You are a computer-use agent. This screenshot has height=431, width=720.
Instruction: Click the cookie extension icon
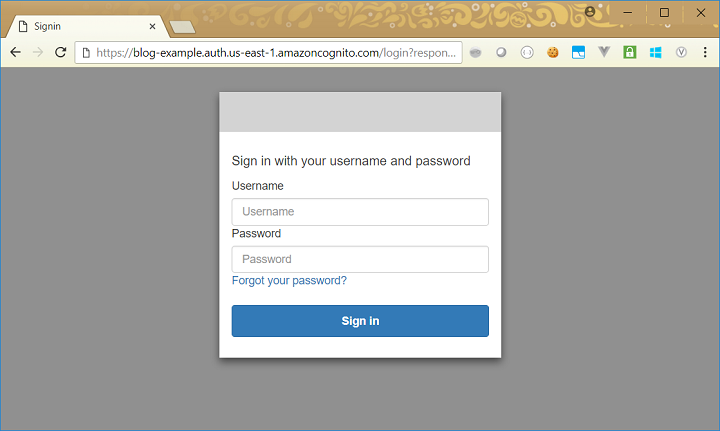coord(552,52)
